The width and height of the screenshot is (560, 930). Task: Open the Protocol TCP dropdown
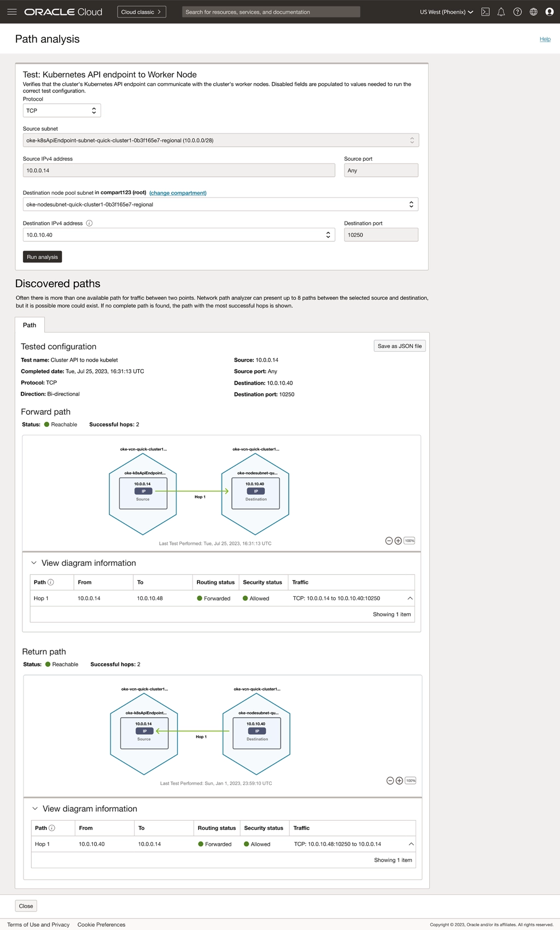tap(62, 111)
